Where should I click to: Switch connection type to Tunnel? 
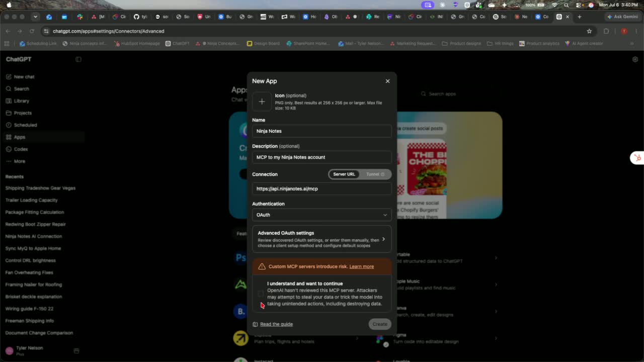pos(375,174)
